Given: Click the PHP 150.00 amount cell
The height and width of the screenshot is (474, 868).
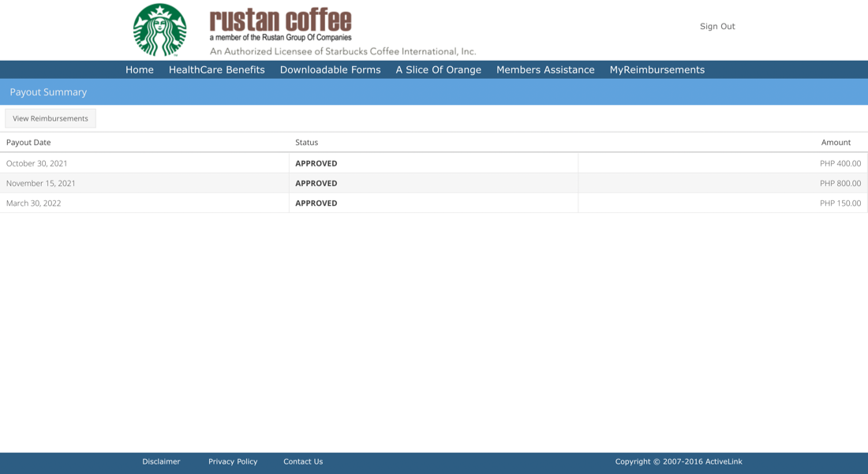Looking at the screenshot, I should point(840,203).
